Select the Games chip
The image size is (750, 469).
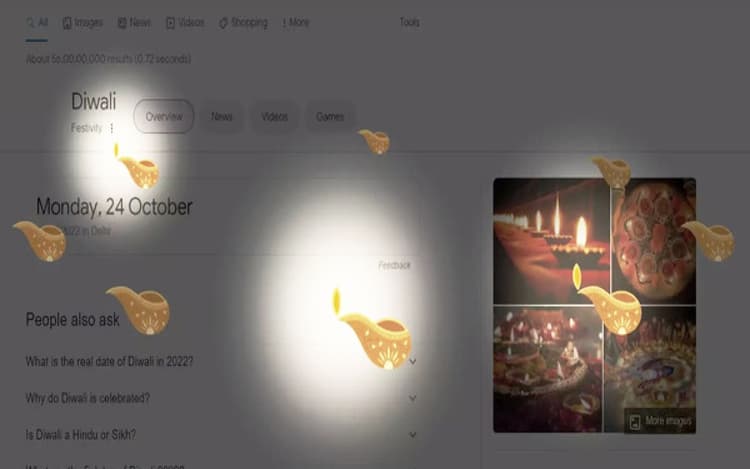330,117
